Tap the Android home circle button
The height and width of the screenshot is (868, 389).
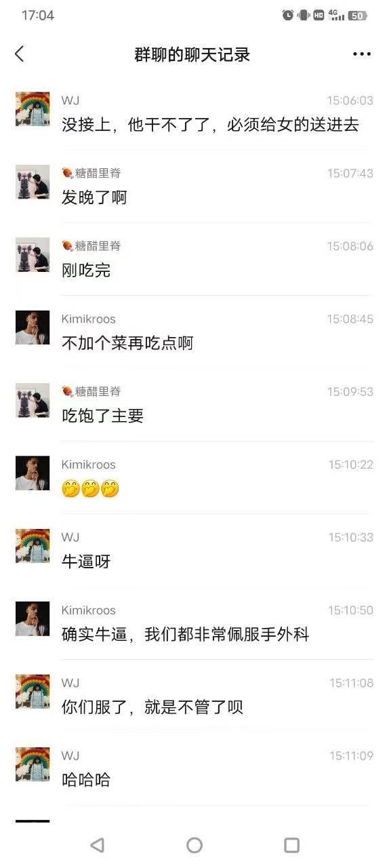194,845
